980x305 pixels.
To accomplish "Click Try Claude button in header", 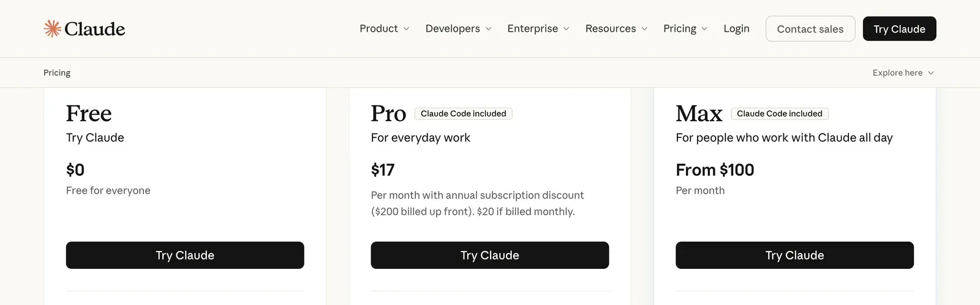I will 899,29.
